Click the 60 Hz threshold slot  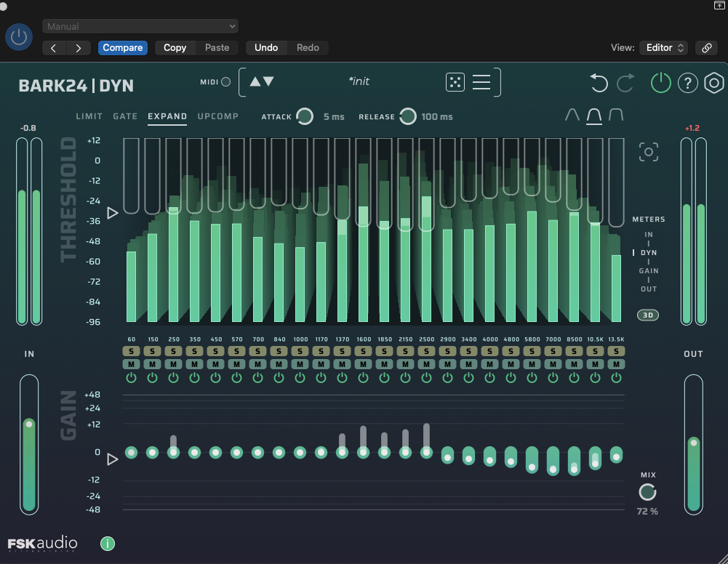[132, 176]
